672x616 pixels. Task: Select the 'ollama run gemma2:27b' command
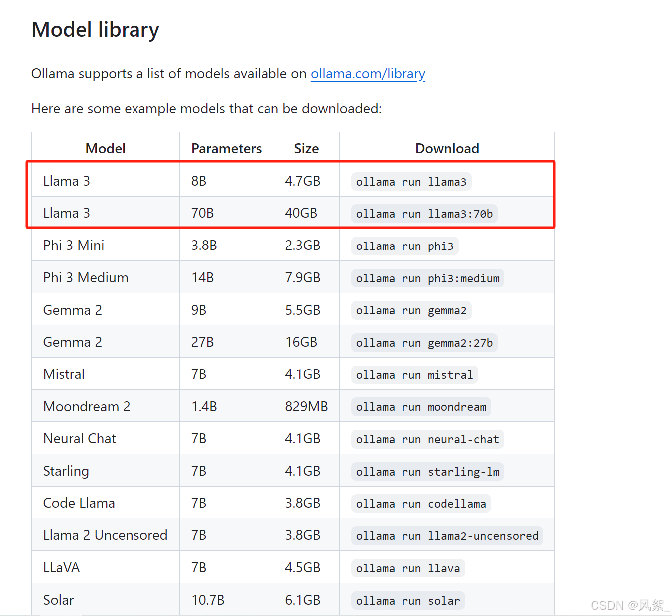(x=424, y=343)
